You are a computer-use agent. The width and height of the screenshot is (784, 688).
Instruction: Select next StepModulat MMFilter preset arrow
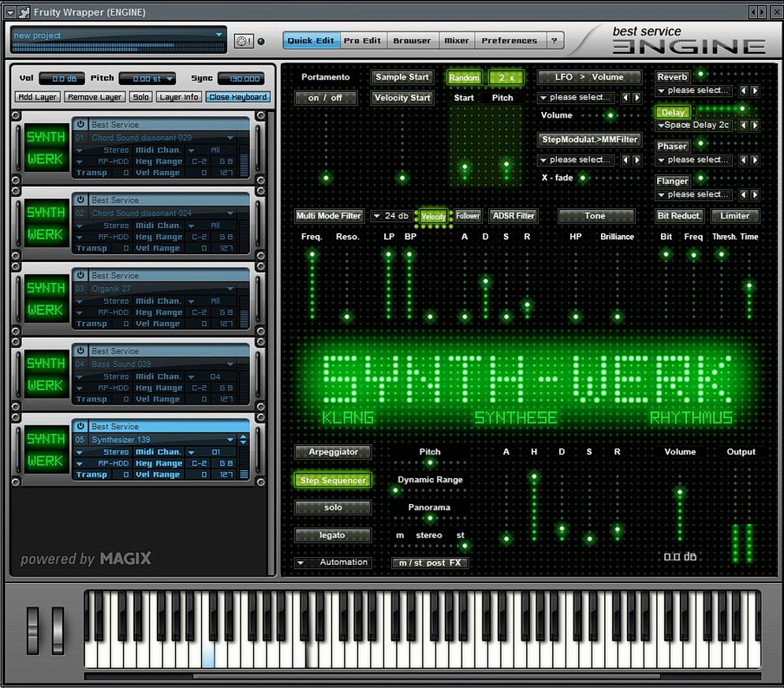[x=637, y=160]
